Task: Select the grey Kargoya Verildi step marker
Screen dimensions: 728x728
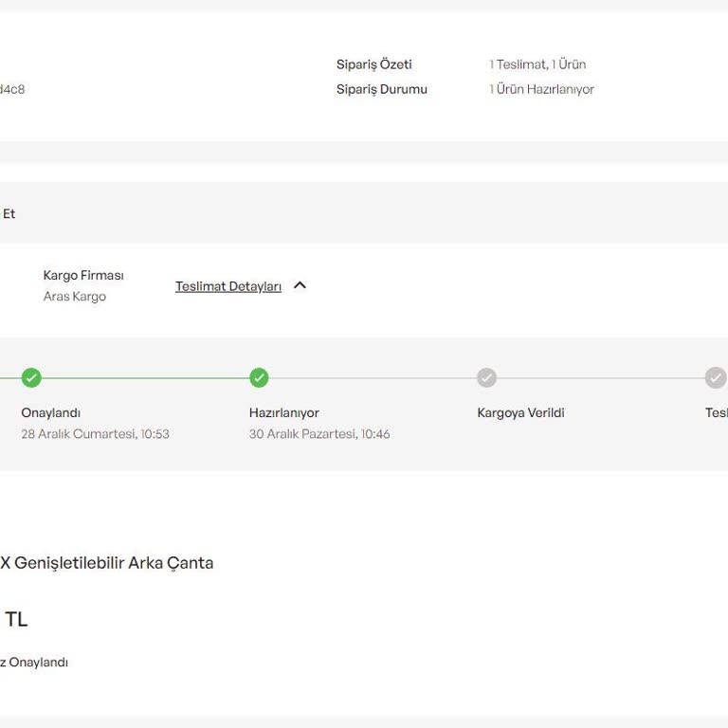Action: [x=486, y=377]
